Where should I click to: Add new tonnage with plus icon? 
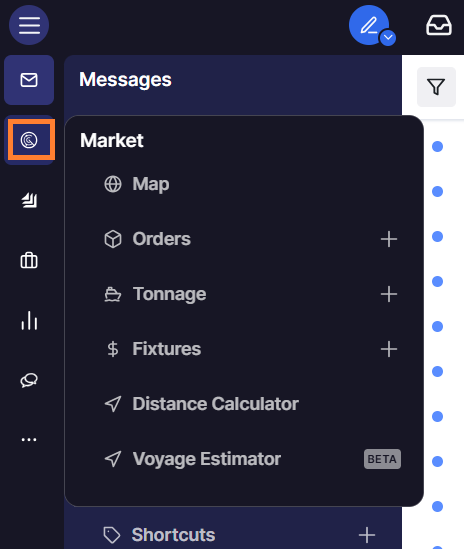tap(389, 294)
